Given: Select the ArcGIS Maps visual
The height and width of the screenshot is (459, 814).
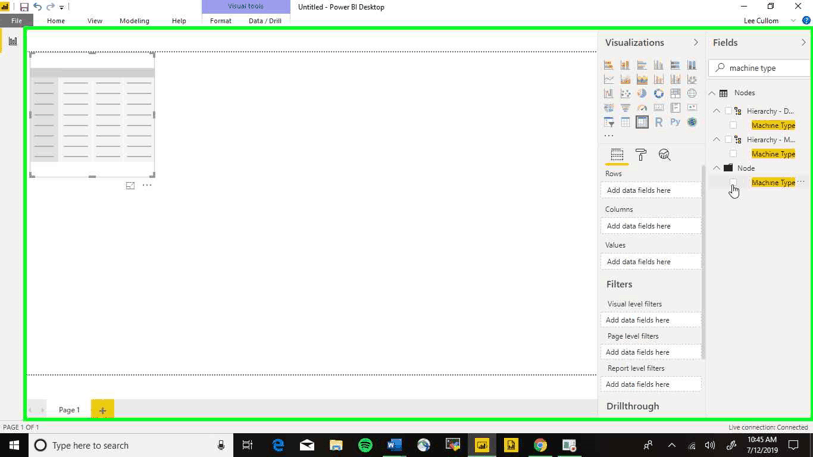Looking at the screenshot, I should [691, 122].
